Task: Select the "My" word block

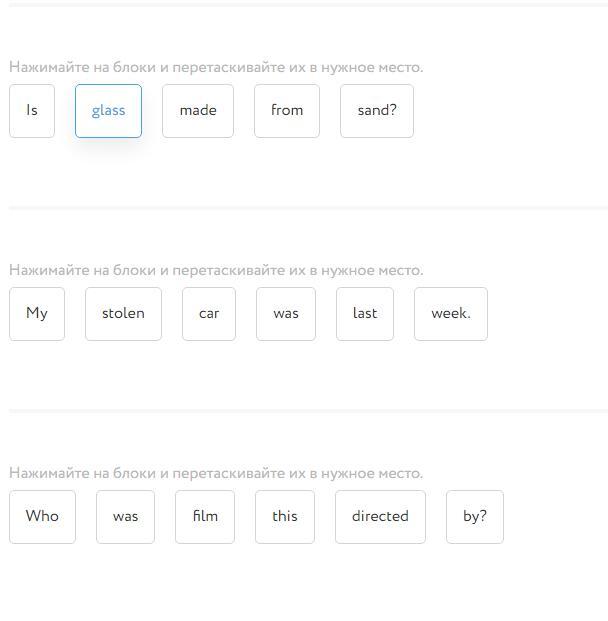Action: click(37, 314)
